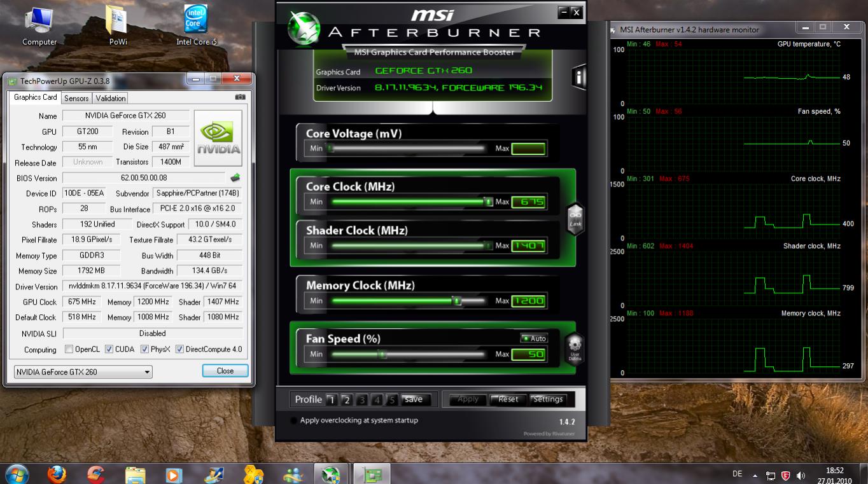Screen dimensions: 868x484
Task: Click the fan User Define button
Action: (575, 349)
